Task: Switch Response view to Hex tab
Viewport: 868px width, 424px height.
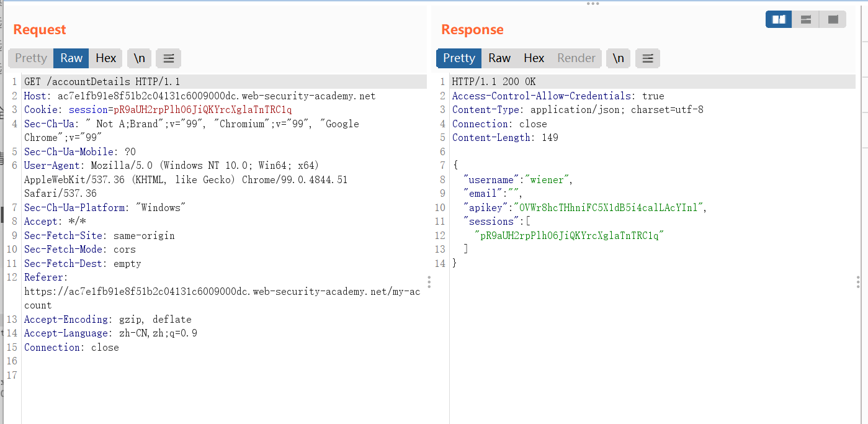Action: [x=534, y=58]
